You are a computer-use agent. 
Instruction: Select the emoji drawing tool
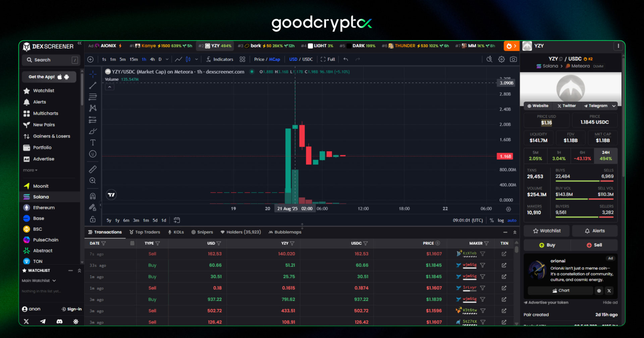(93, 154)
